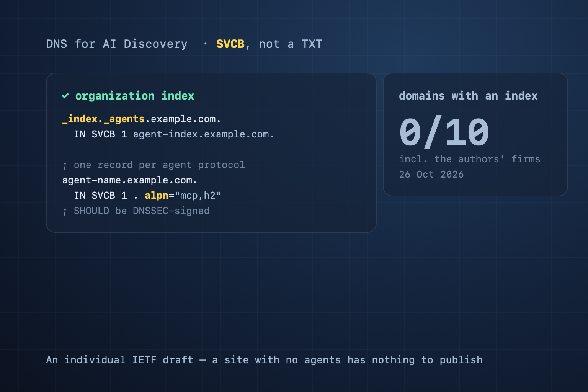588x392 pixels.
Task: Click the caption 'incl. the authors' firms'
Action: coord(470,159)
